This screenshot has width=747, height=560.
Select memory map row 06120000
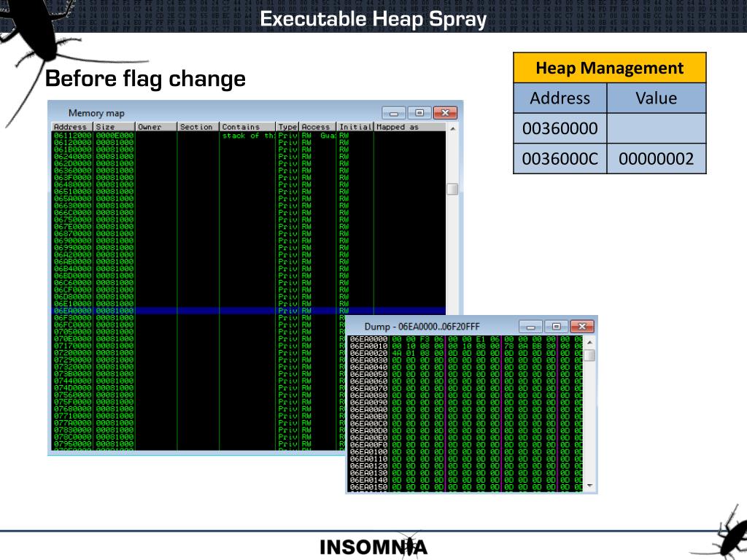249,142
